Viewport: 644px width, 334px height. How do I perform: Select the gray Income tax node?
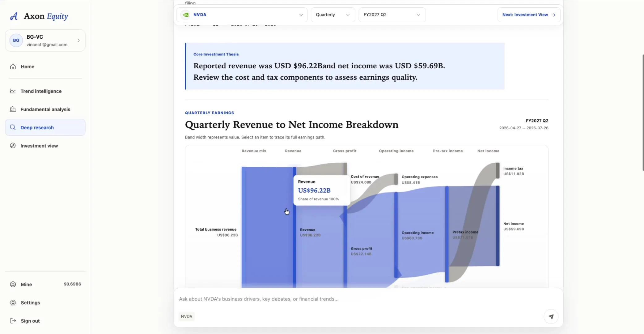[x=498, y=170]
